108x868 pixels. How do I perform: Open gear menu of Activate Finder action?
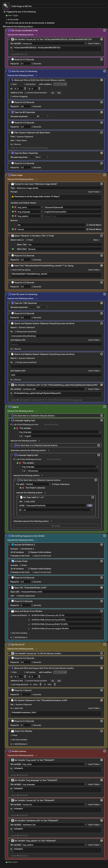pyautogui.click(x=102, y=561)
